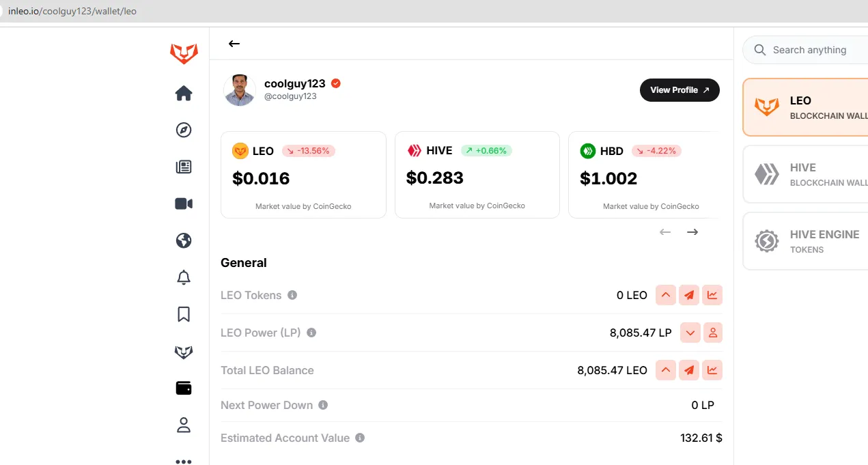Click the InLeo lion logo in sidebar

click(184, 54)
